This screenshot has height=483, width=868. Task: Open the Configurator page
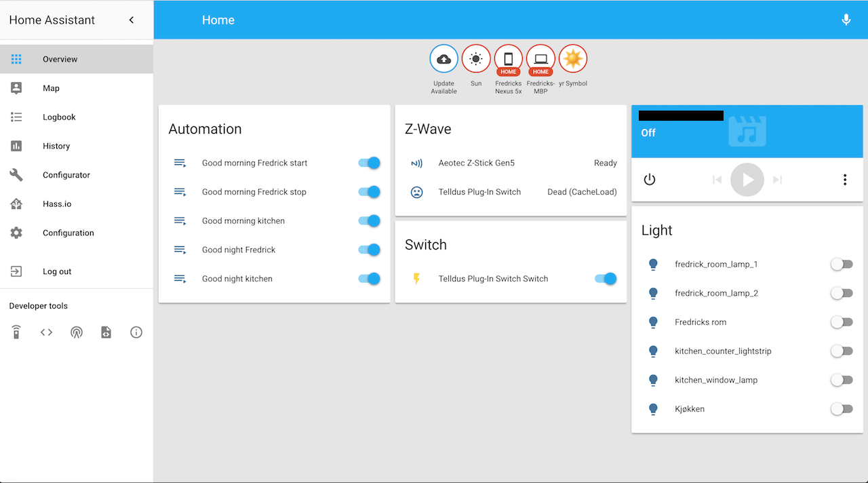[77, 175]
